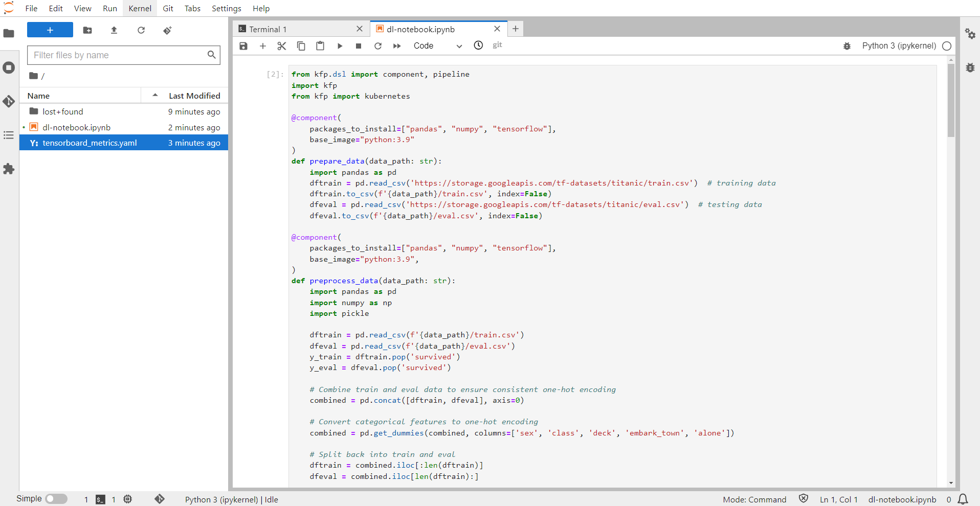Refresh the file browser listing
980x506 pixels.
[141, 30]
